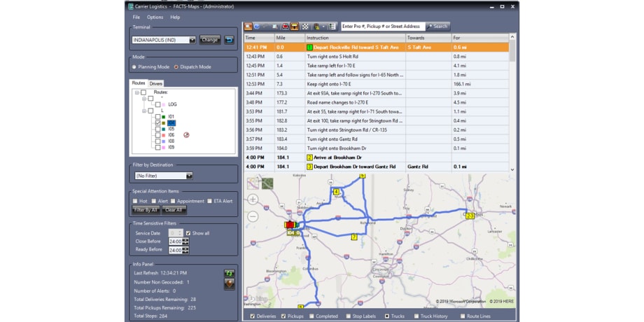This screenshot has height=322, width=644.
Task: Switch to the Drivers tab
Action: 155,83
